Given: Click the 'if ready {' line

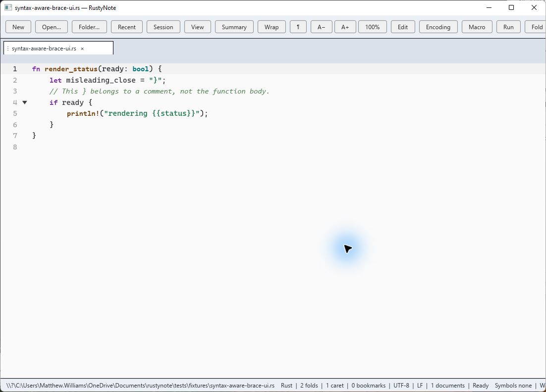Looking at the screenshot, I should pyautogui.click(x=71, y=102).
